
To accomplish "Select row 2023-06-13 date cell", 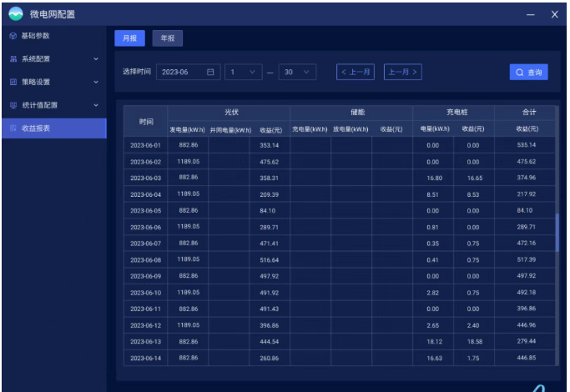I will 145,341.
